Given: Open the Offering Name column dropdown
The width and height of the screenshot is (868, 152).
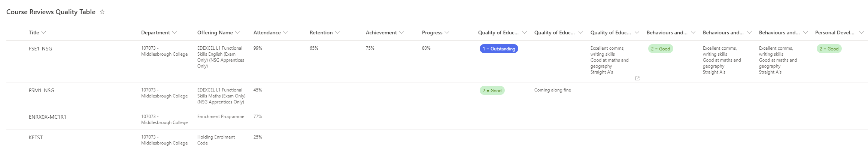Looking at the screenshot, I should 237,33.
